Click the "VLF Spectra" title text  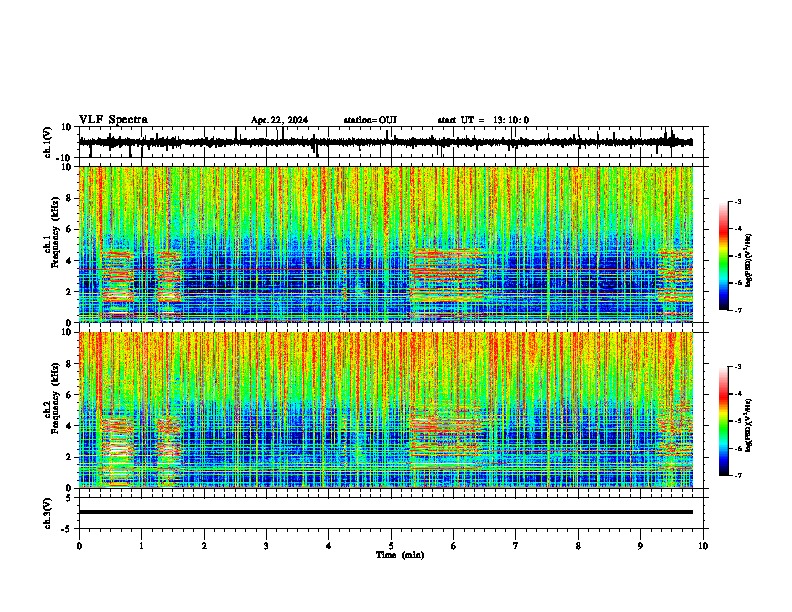[x=113, y=120]
